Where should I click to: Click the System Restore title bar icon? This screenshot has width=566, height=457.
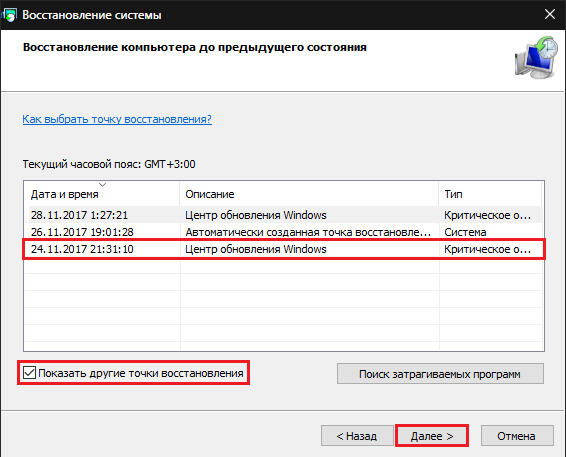pos(9,15)
